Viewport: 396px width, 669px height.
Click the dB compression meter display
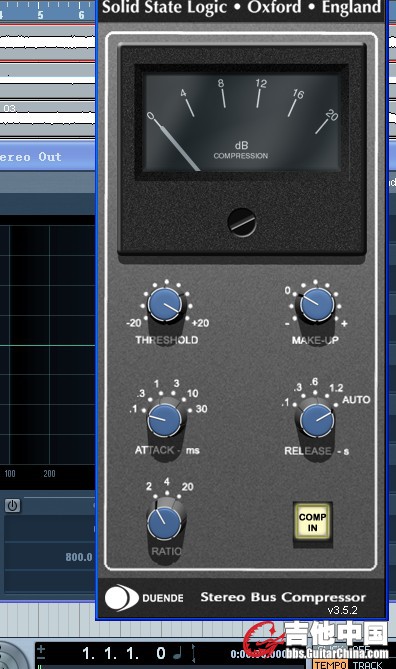click(x=242, y=122)
